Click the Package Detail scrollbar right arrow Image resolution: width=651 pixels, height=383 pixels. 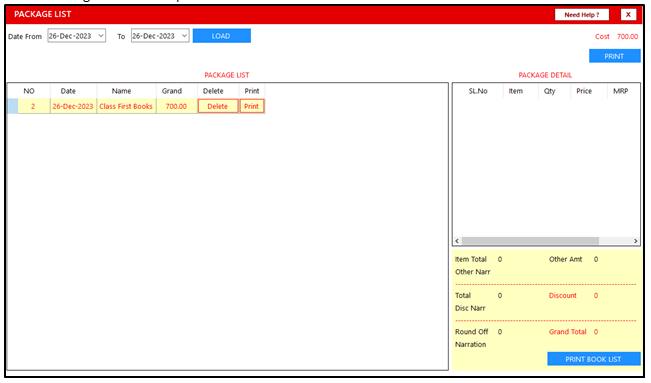point(636,241)
